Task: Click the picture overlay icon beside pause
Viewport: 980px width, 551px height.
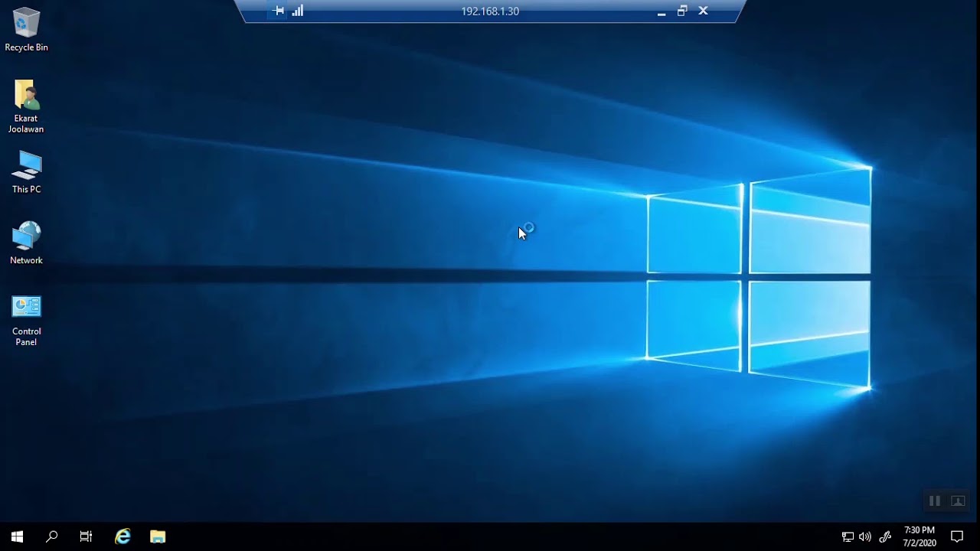Action: 958,501
